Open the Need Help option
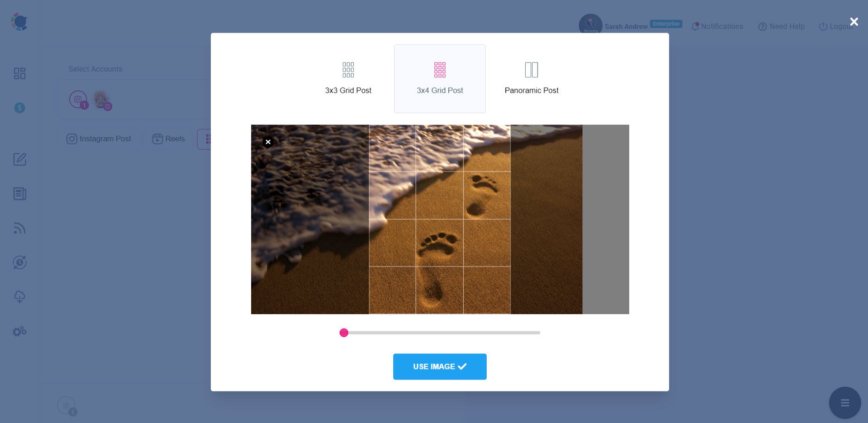This screenshot has height=423, width=868. 781,26
